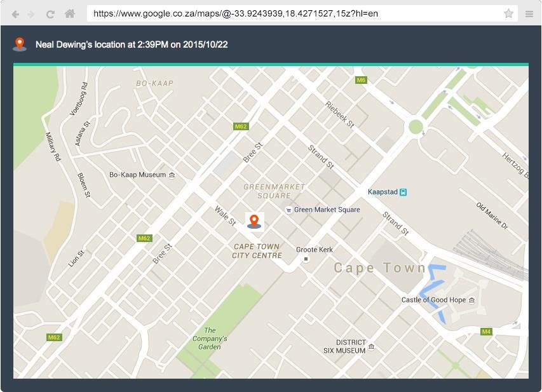Click the M6 road shield
This screenshot has height=392, width=542.
click(x=361, y=80)
